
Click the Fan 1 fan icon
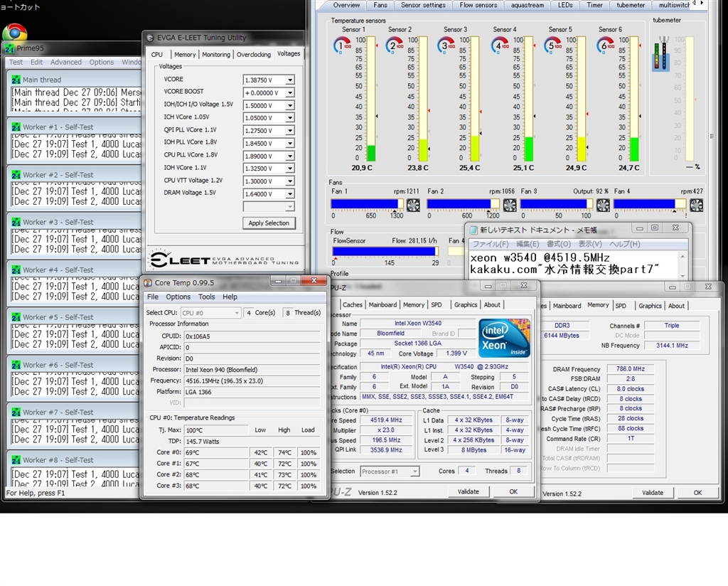coord(413,205)
